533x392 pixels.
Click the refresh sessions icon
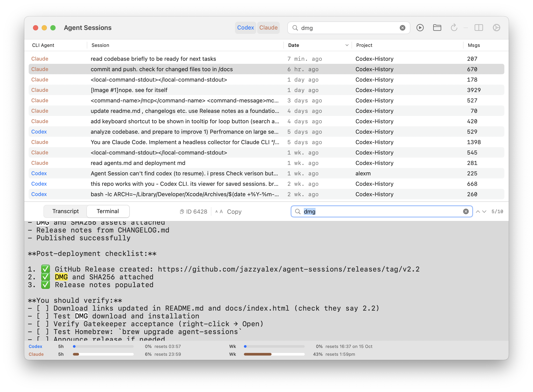tap(454, 28)
